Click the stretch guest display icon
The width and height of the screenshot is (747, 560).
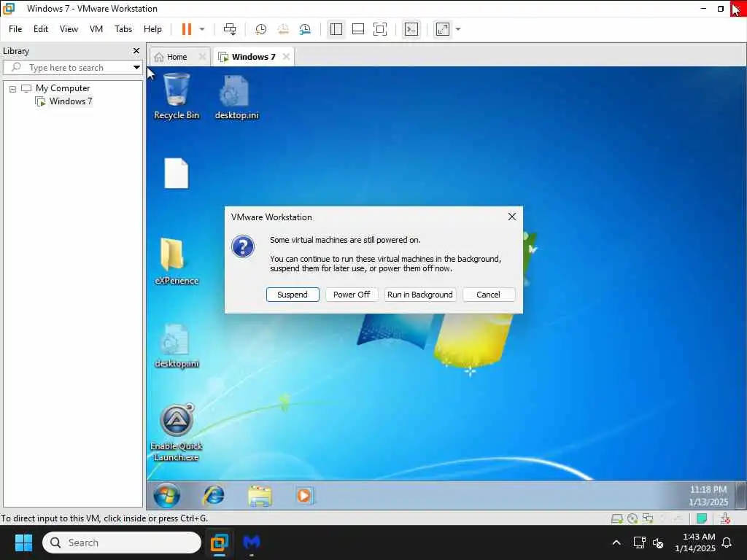[x=443, y=29]
